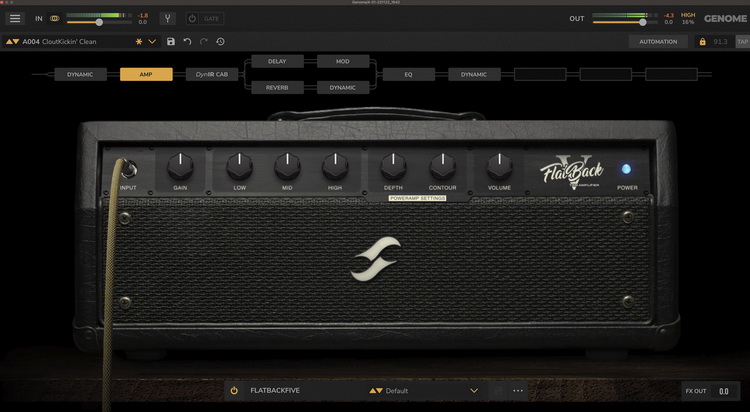Select the EQ block
Screen dimensions: 750x412
point(408,74)
